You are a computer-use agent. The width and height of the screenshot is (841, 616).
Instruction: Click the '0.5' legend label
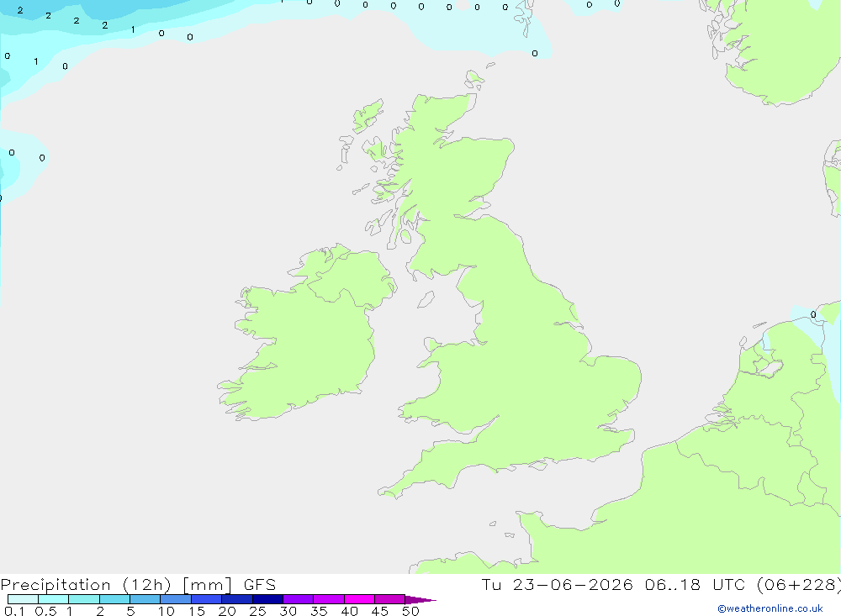[45, 611]
